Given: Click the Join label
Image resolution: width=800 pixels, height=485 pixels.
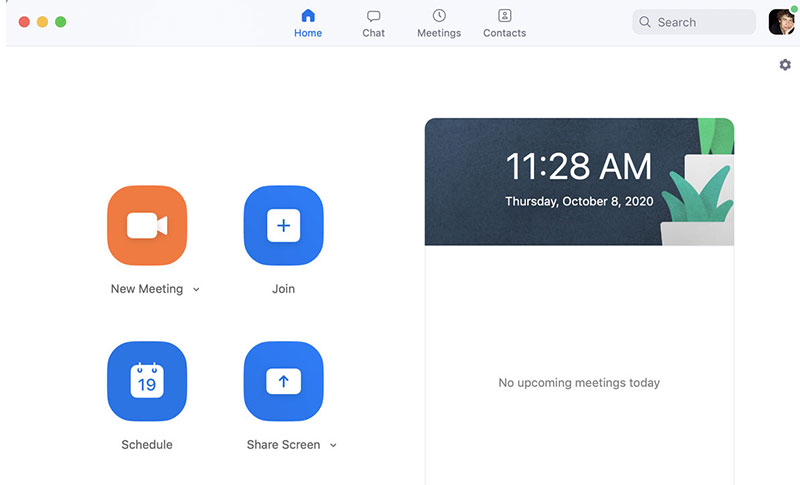Looking at the screenshot, I should [284, 289].
